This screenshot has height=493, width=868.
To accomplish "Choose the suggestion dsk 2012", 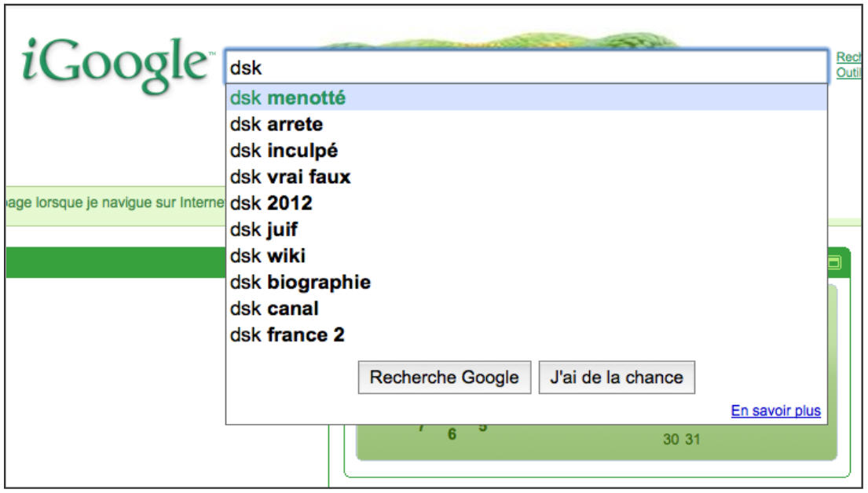I will coord(526,203).
